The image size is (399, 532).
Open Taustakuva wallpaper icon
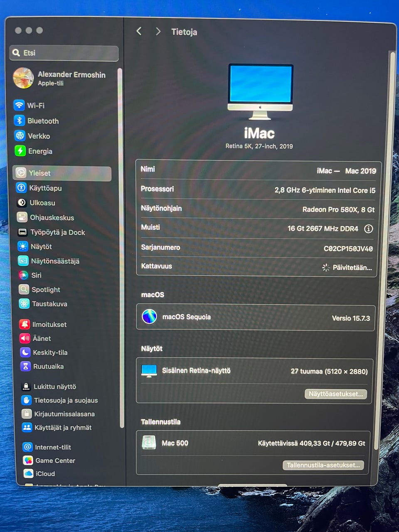pyautogui.click(x=25, y=303)
